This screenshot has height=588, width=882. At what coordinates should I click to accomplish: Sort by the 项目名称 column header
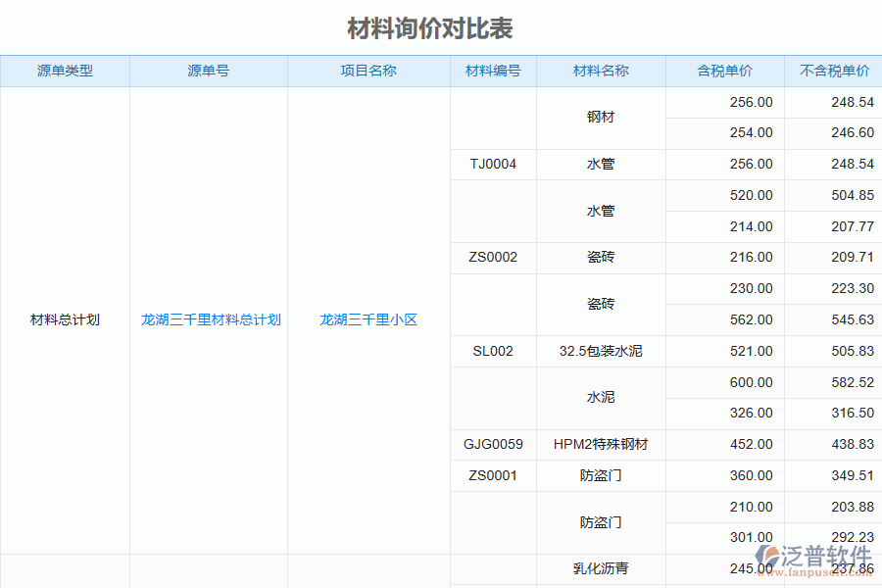pyautogui.click(x=367, y=71)
